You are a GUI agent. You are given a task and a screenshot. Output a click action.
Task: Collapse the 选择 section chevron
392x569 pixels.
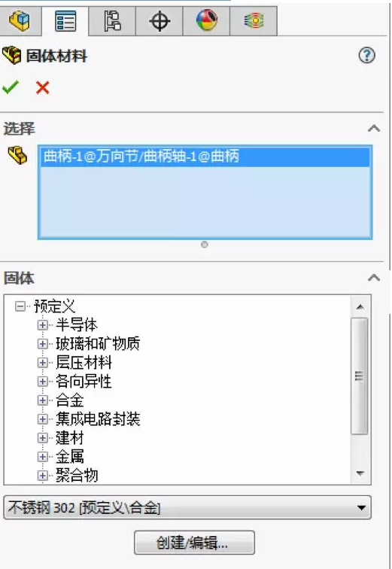click(374, 128)
